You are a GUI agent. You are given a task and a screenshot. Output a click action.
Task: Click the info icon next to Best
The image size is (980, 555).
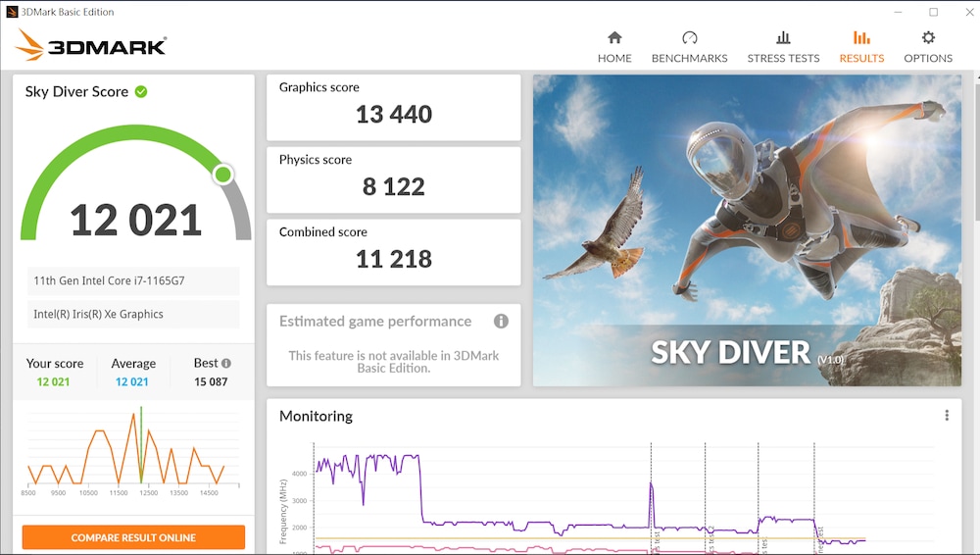click(x=226, y=363)
